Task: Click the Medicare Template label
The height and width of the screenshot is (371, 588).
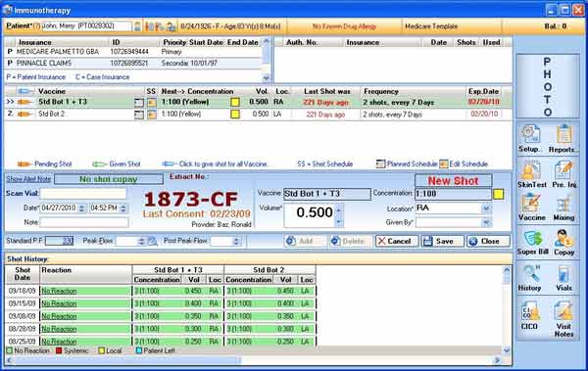Action: click(431, 26)
